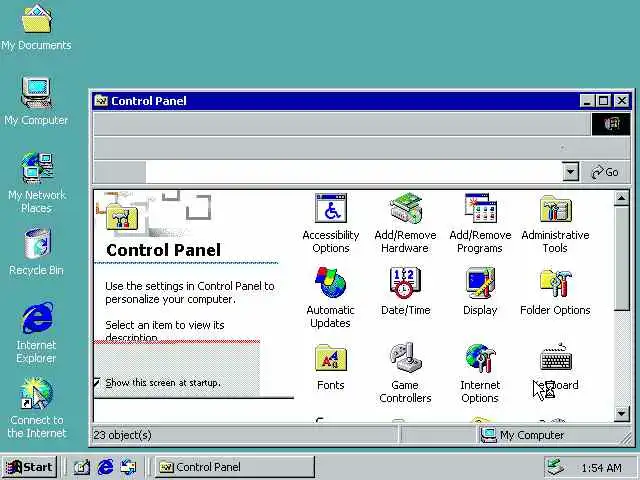Select Recycle Bin desktop icon

(36, 252)
